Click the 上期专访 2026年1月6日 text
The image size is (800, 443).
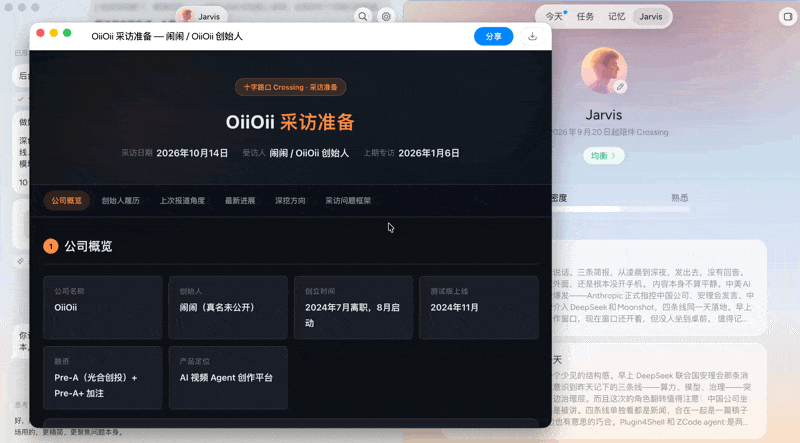click(x=411, y=153)
